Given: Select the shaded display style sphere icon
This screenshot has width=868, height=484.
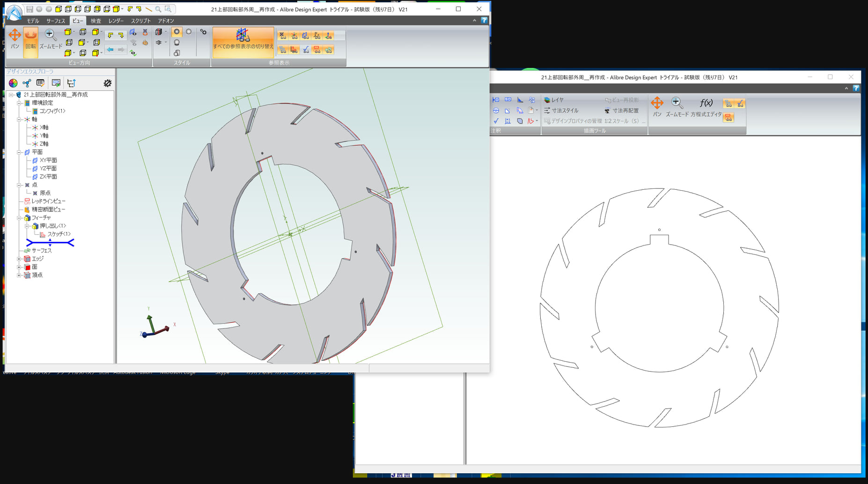Looking at the screenshot, I should click(177, 32).
